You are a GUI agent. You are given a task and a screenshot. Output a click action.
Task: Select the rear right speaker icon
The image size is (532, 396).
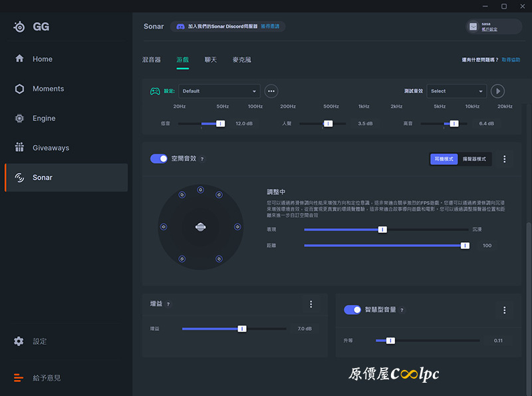[x=219, y=259]
